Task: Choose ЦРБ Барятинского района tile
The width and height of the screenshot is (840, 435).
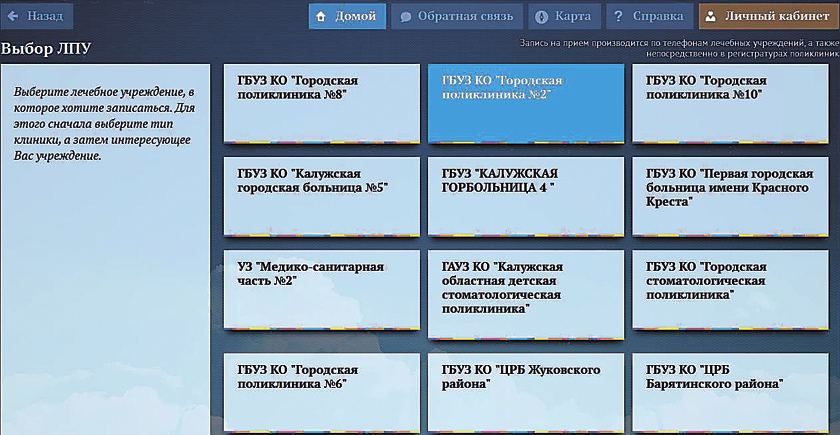Action: pyautogui.click(x=729, y=392)
